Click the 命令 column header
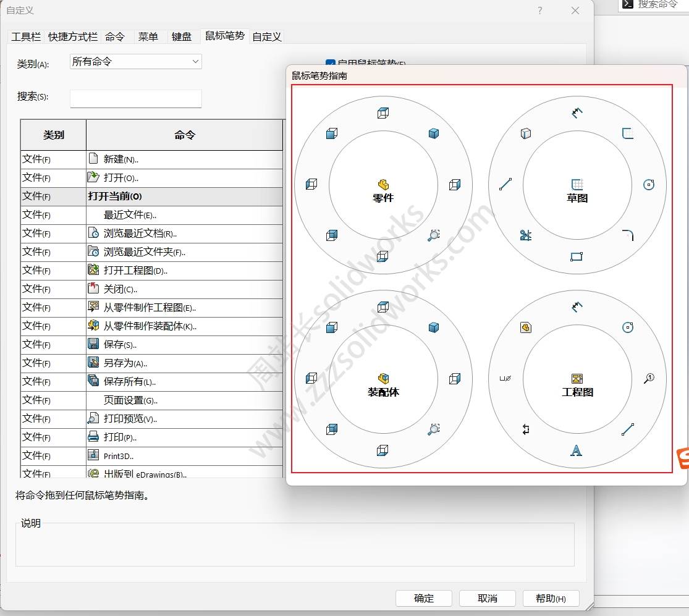This screenshot has width=689, height=616. point(185,135)
